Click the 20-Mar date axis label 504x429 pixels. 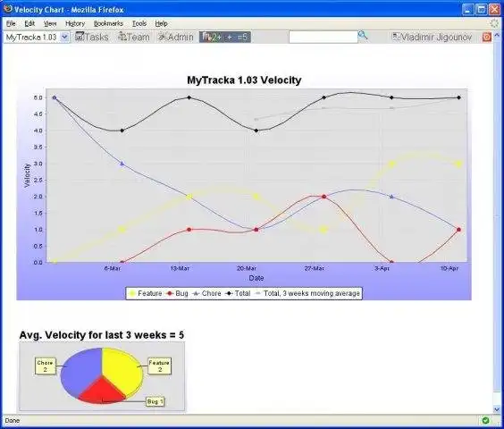click(247, 268)
